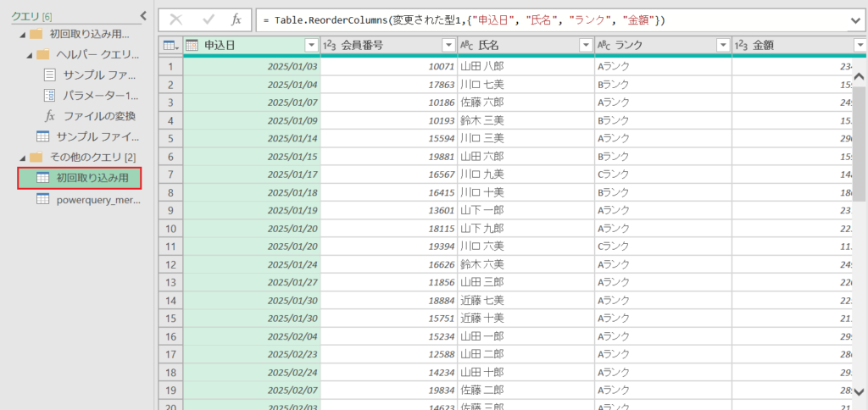Click the date cell 2025/02/07
The image size is (868, 410).
[x=252, y=390]
